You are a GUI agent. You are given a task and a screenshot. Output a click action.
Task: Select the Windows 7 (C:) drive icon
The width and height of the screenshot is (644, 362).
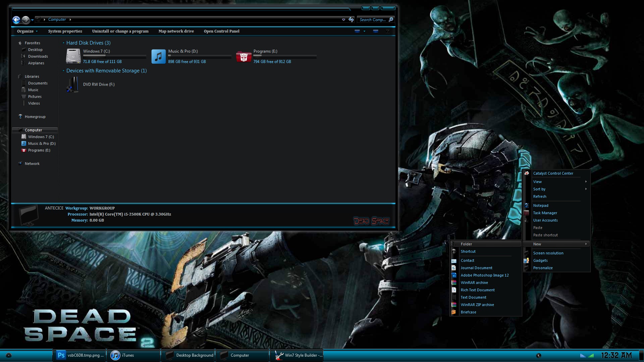73,56
